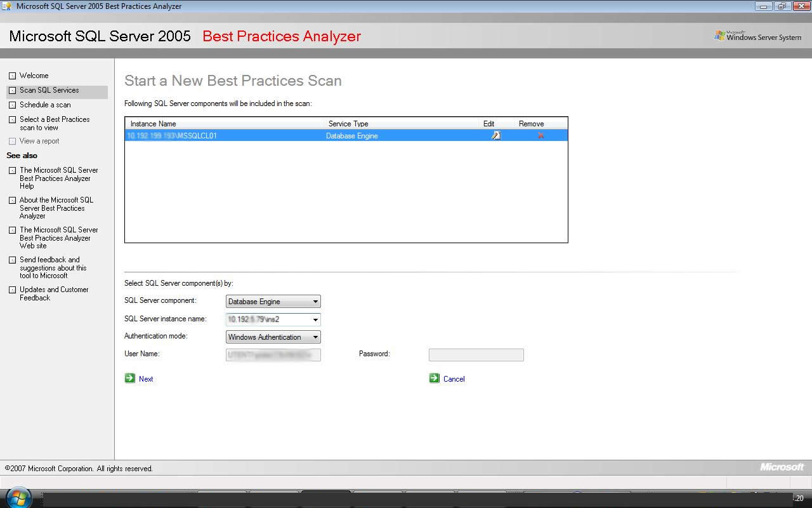Image resolution: width=812 pixels, height=508 pixels.
Task: Select the MSSQLCL01 instance row
Action: (x=346, y=135)
